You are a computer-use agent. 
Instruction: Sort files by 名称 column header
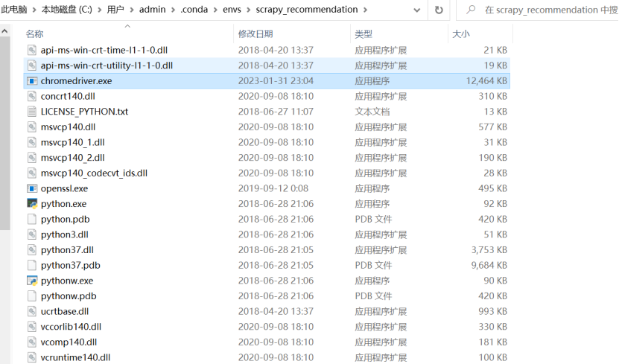tap(35, 34)
